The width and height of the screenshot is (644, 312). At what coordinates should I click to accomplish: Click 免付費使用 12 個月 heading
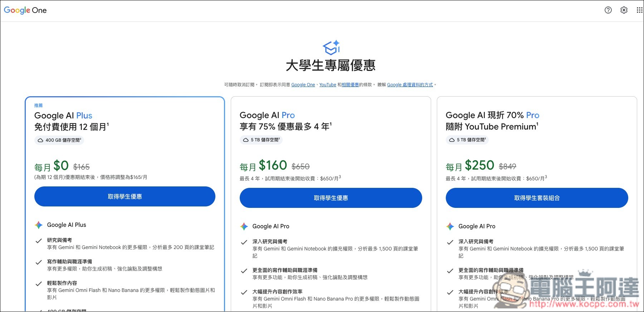pyautogui.click(x=72, y=127)
